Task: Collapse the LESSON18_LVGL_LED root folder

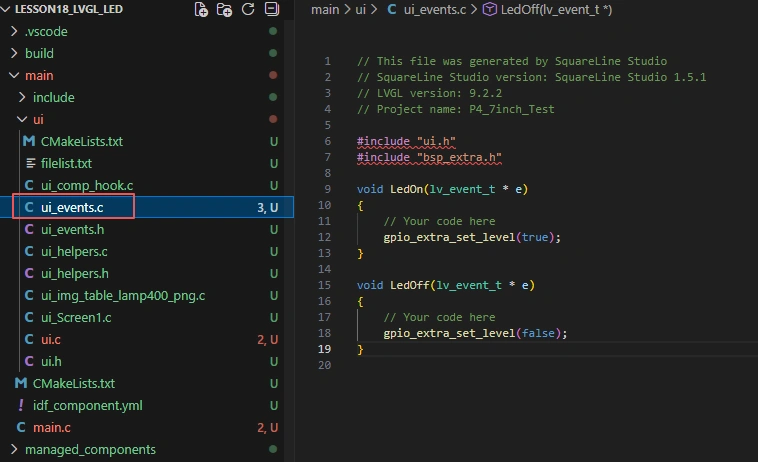Action: pos(8,10)
